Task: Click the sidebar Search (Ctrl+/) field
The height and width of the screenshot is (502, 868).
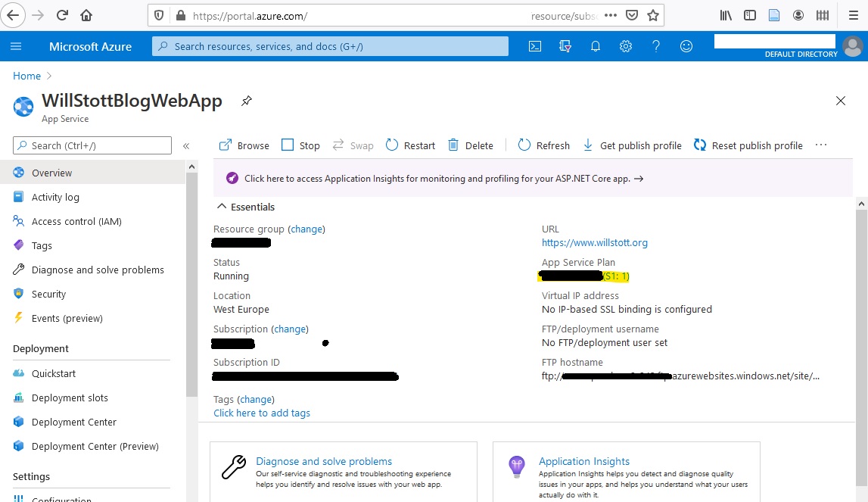Action: (x=91, y=145)
